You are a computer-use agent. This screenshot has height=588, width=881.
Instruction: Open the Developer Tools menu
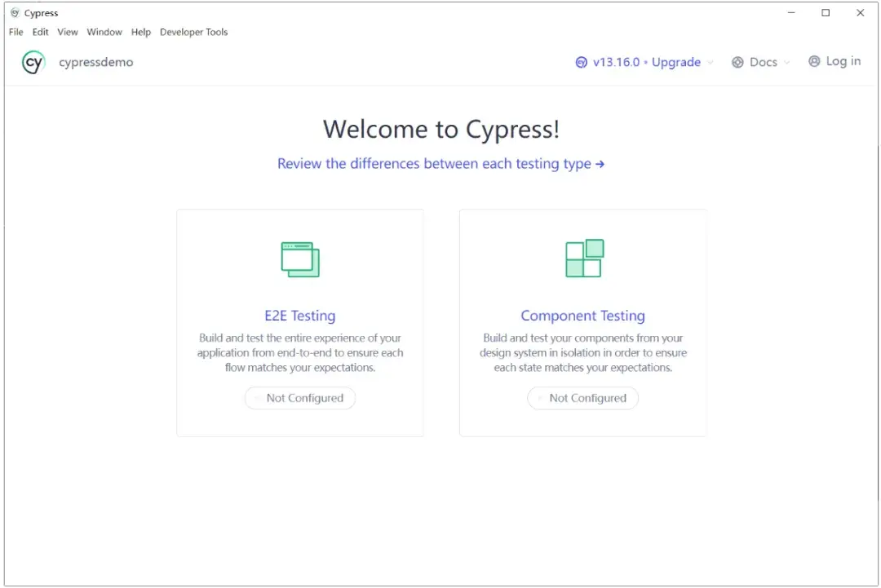193,32
